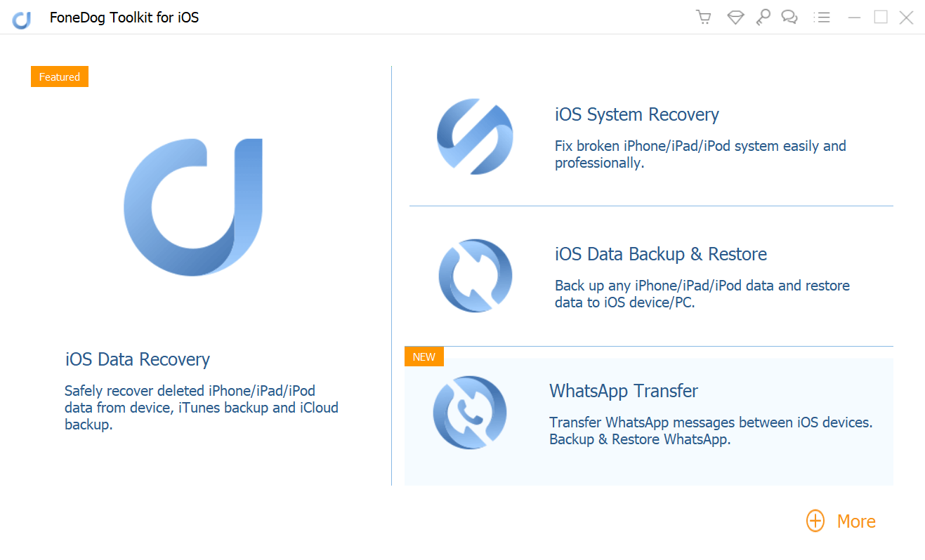Minimize the FoneDog window

point(855,18)
